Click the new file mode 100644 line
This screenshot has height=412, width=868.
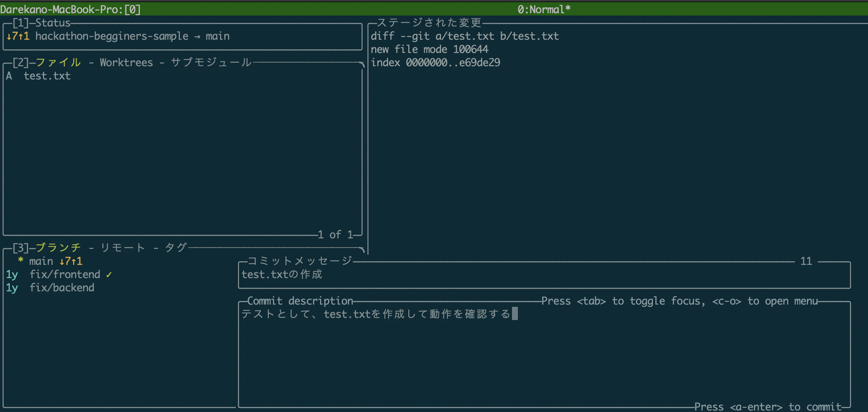(430, 49)
